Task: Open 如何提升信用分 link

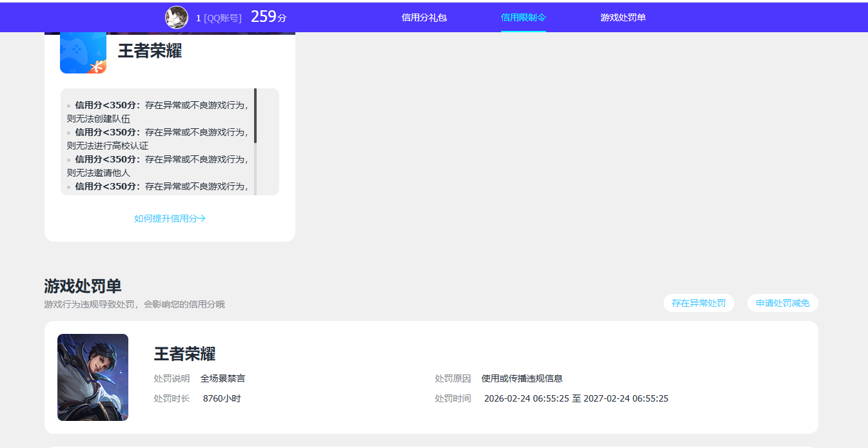Action: [x=170, y=219]
